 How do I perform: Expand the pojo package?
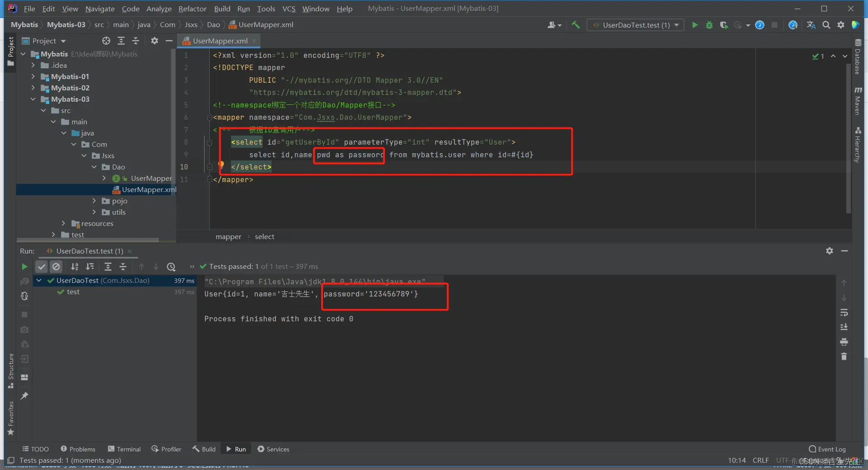point(94,201)
